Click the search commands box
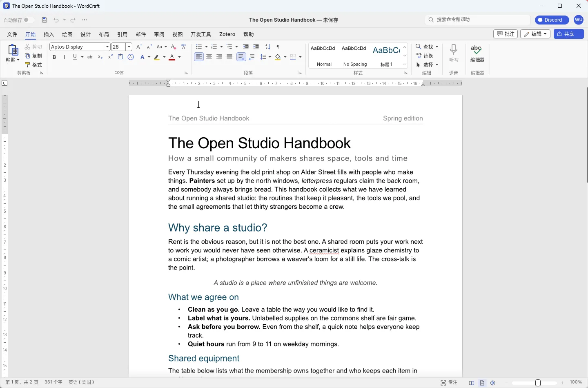Viewport: 588px width, 388px height. pos(478,20)
